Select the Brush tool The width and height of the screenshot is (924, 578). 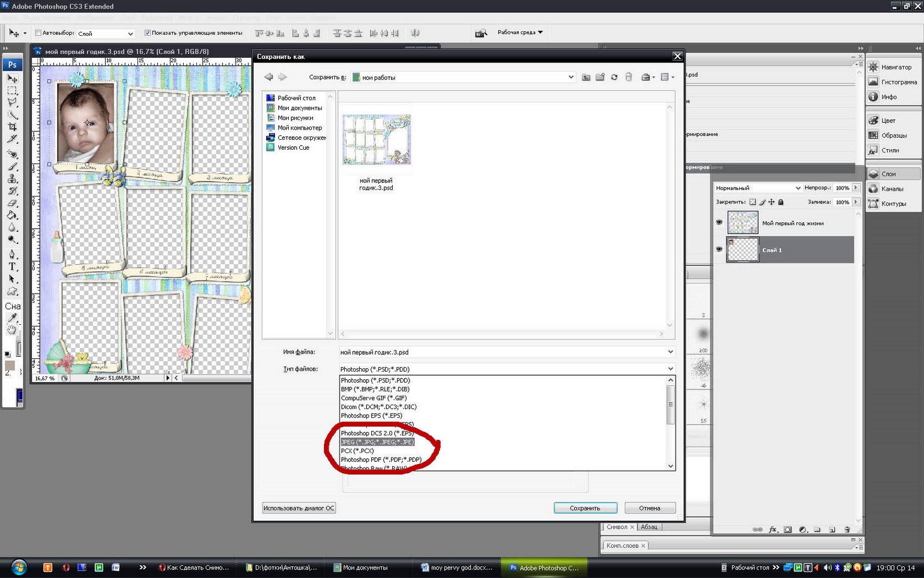click(x=12, y=166)
